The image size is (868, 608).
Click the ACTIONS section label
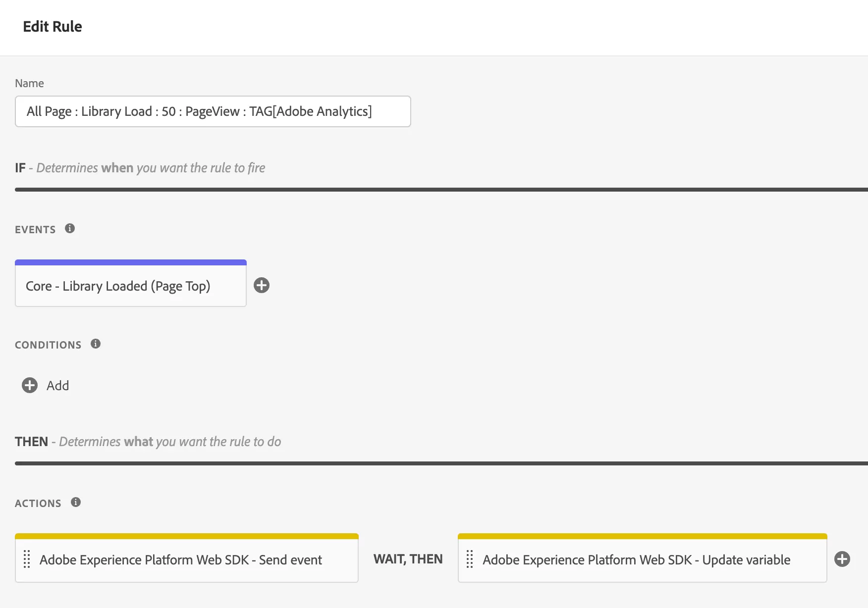click(x=38, y=503)
